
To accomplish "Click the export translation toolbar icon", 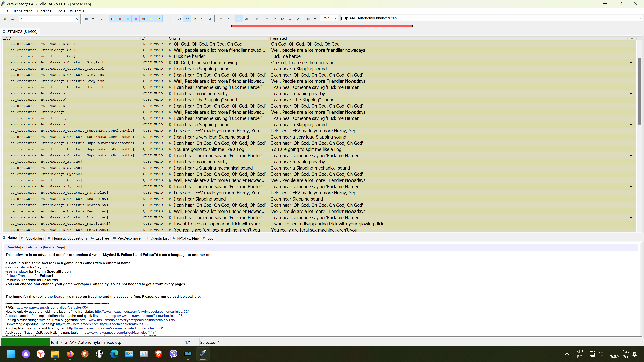I will click(275, 18).
